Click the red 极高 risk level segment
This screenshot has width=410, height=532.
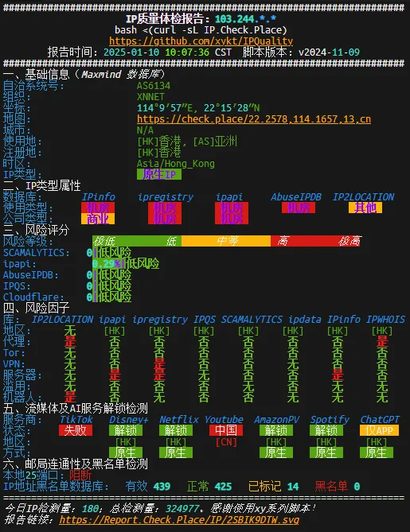[x=338, y=241]
